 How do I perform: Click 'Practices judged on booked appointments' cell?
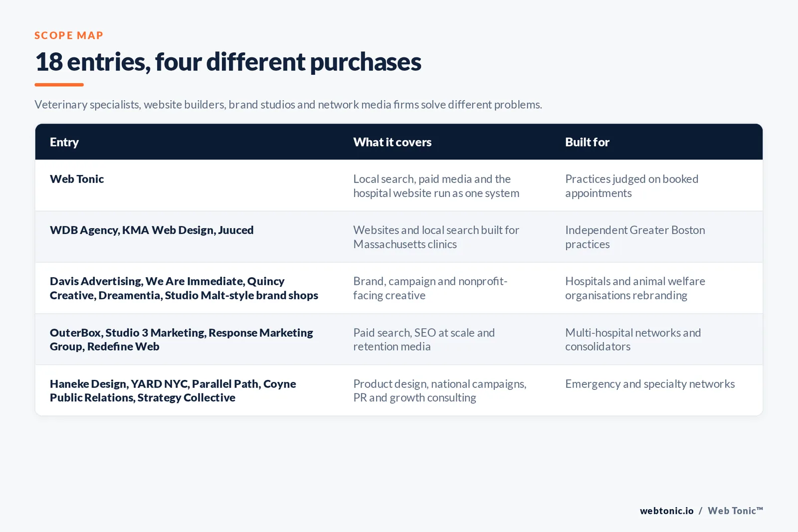coord(632,186)
